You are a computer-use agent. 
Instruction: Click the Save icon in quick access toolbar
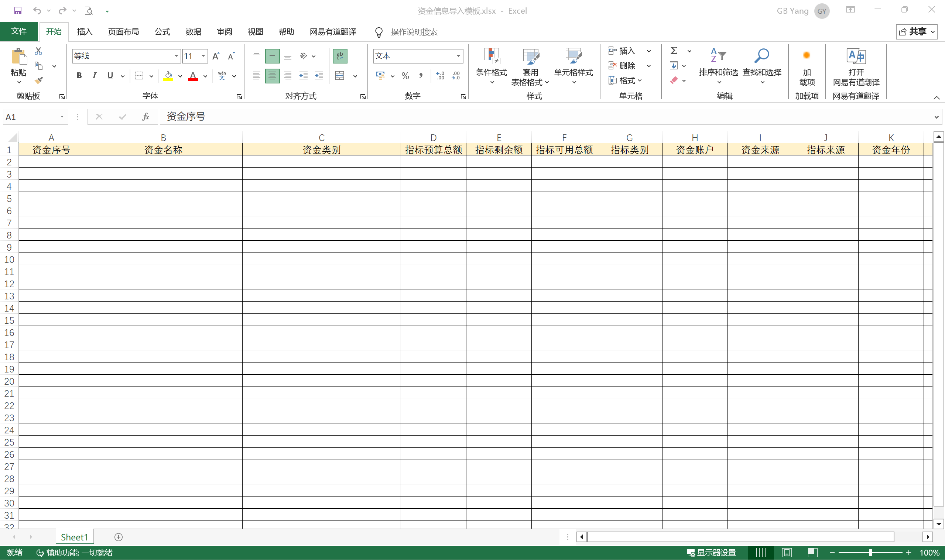click(x=18, y=11)
